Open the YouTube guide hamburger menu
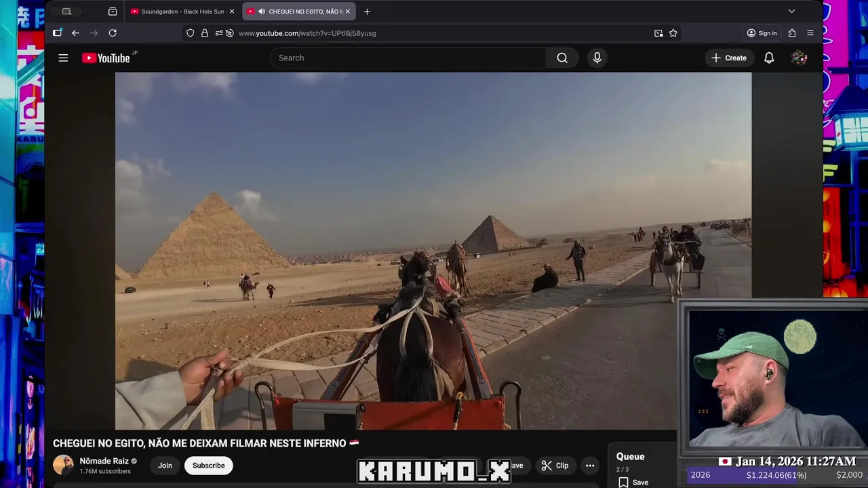 coord(63,58)
